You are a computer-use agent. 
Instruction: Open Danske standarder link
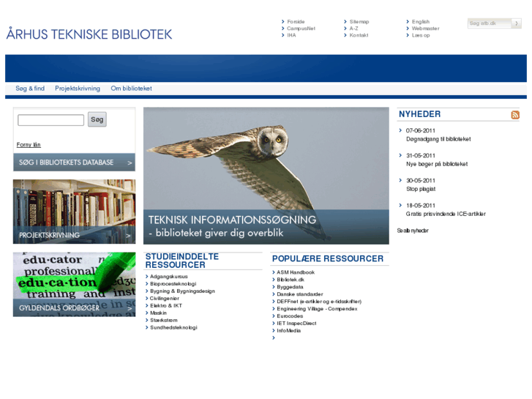click(x=299, y=294)
